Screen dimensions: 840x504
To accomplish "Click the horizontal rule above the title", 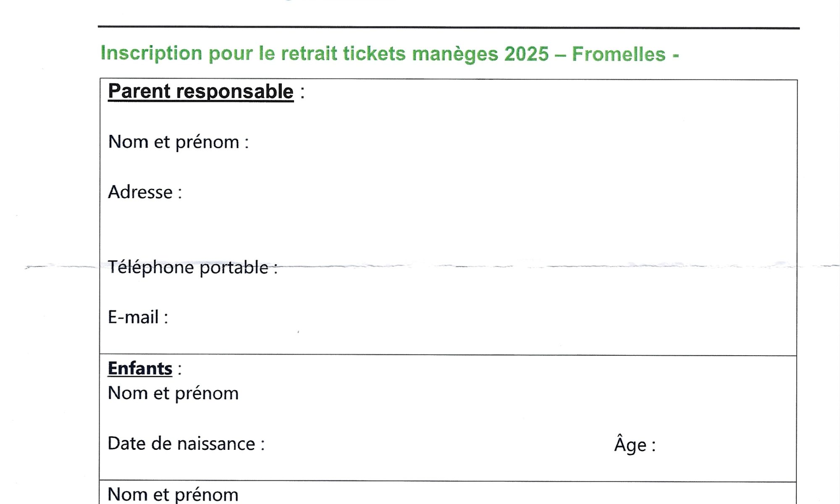I will point(449,28).
